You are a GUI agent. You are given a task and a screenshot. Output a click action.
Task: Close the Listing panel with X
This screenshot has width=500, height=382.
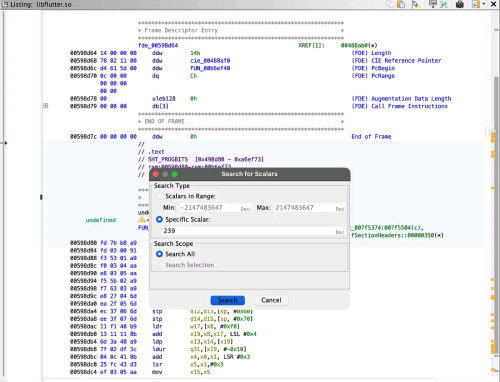coord(494,4)
